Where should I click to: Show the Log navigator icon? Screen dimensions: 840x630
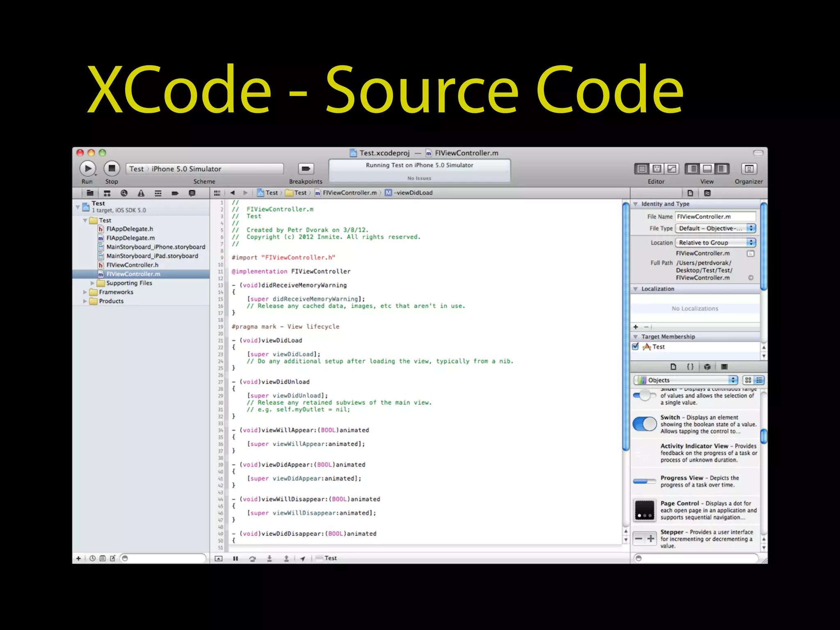coord(192,193)
